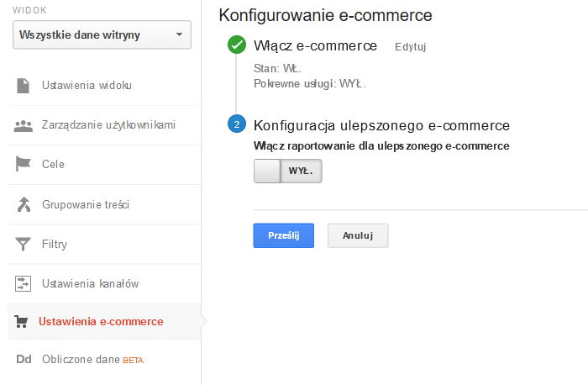Open Ustawienia widoku menu item
The image size is (588, 385).
click(x=87, y=85)
